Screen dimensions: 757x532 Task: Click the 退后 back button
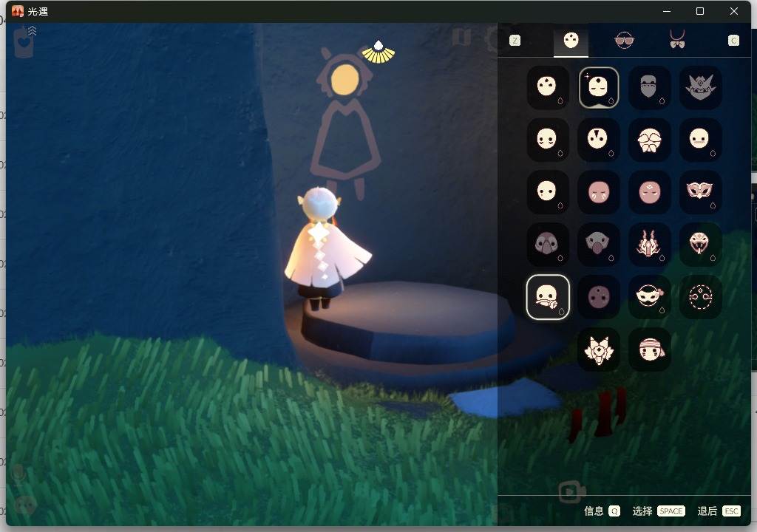point(719,511)
